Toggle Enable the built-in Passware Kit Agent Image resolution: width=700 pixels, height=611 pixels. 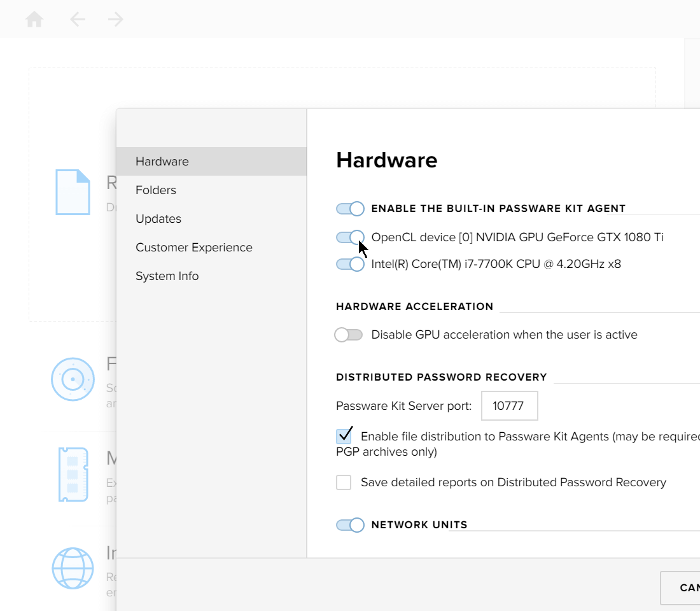point(350,209)
